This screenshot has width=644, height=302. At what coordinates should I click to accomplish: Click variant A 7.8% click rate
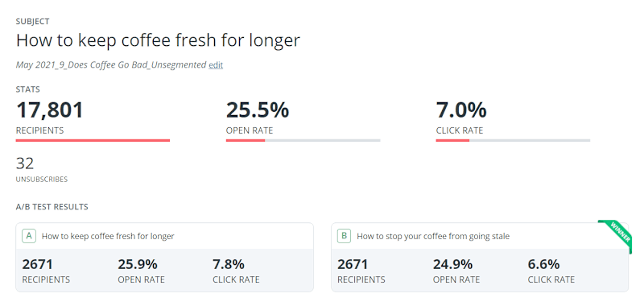229,264
